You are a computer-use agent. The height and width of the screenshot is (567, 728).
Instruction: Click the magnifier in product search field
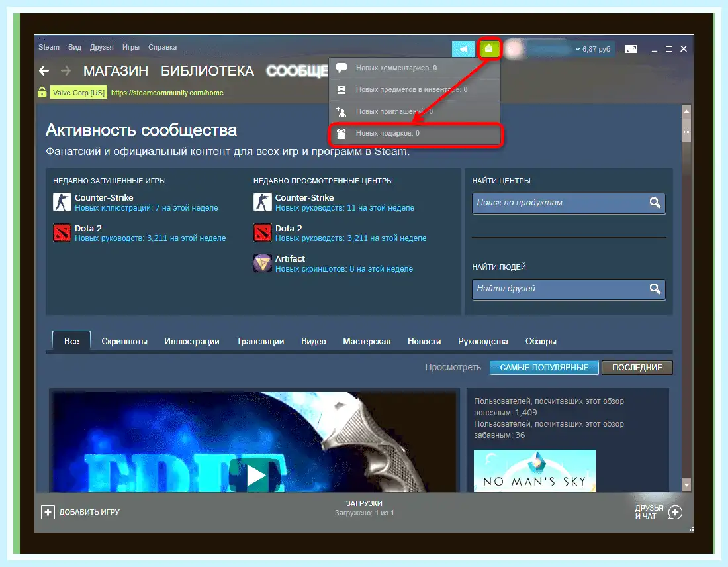pyautogui.click(x=655, y=203)
